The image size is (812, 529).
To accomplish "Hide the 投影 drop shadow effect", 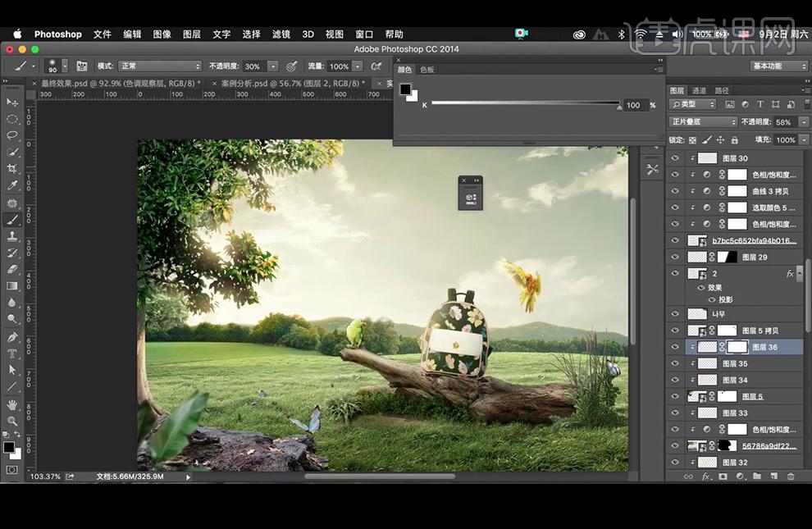I will click(712, 299).
